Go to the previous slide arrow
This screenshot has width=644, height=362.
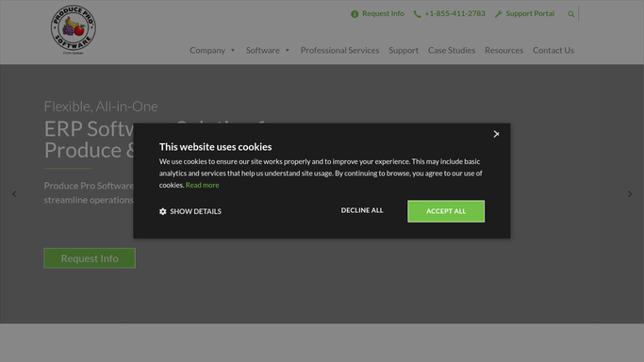pyautogui.click(x=14, y=193)
